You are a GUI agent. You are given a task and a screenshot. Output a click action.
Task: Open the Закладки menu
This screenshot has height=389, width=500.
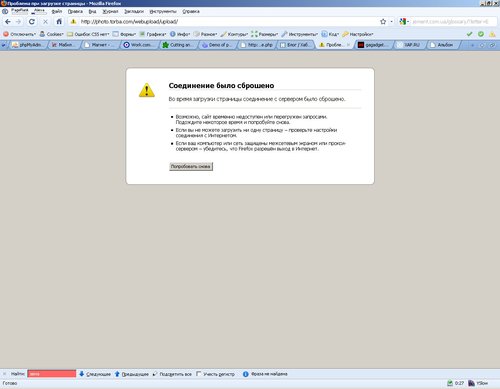click(134, 11)
